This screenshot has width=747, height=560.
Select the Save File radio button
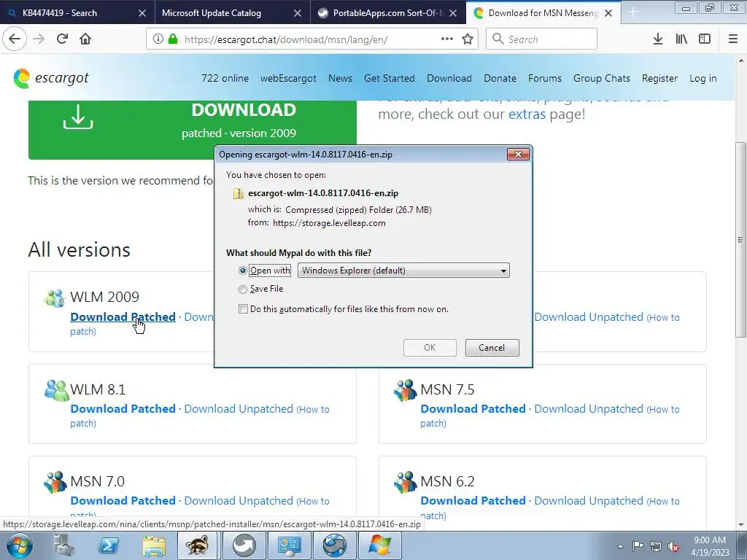point(243,289)
